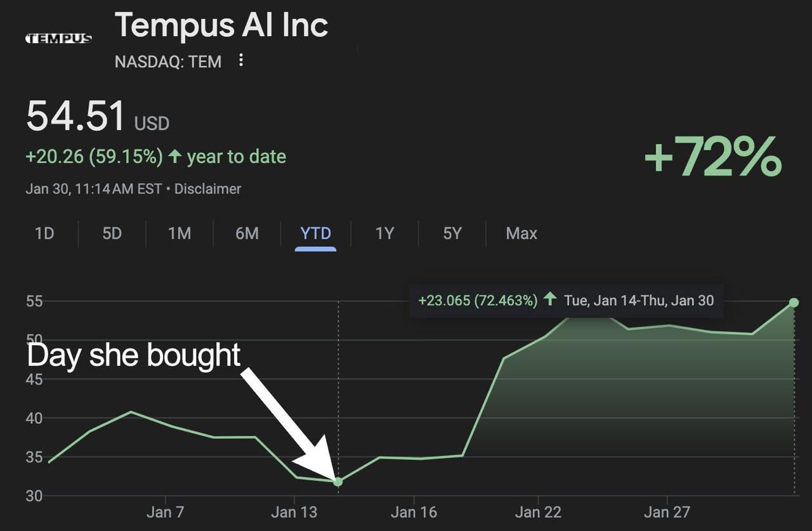Switch to the 1Y chart view

(384, 233)
